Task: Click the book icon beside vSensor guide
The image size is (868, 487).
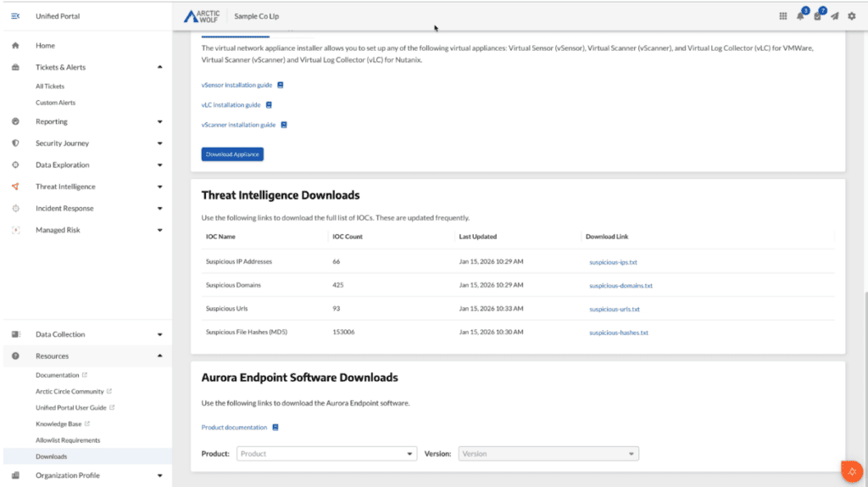Action: point(281,86)
